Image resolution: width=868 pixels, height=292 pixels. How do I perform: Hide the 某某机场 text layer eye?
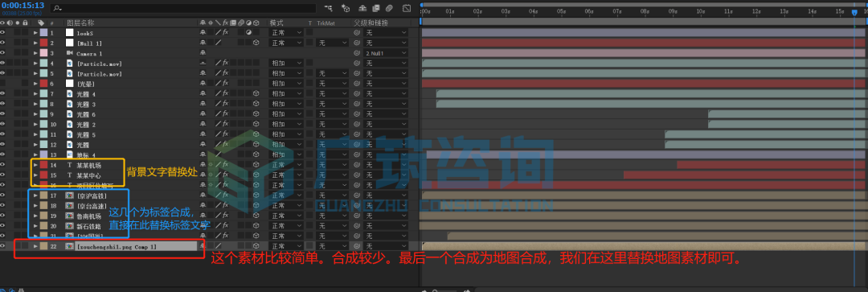(x=2, y=165)
